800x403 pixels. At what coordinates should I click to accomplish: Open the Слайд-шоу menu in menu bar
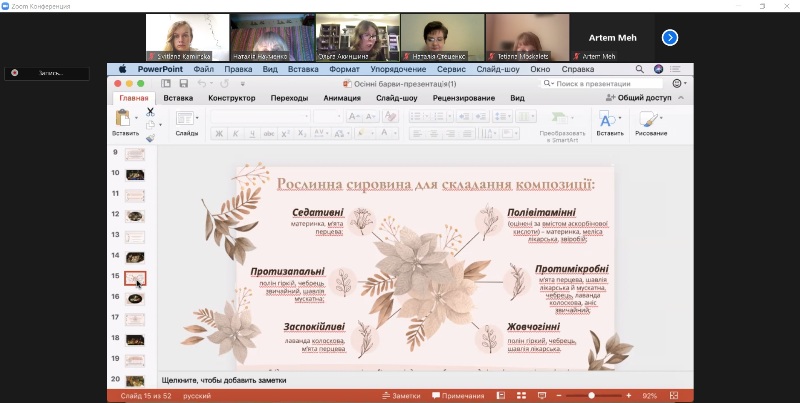pyautogui.click(x=496, y=70)
